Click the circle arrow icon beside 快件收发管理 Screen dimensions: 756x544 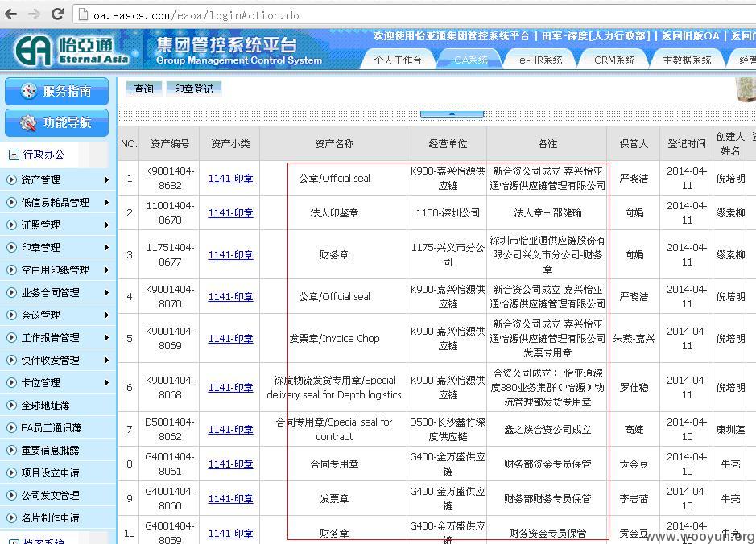point(11,360)
